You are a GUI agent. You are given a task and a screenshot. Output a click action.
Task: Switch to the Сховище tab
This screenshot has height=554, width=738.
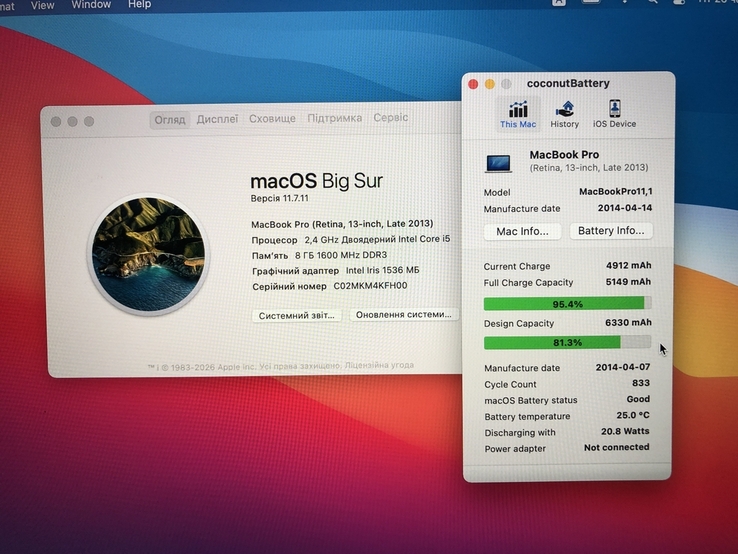point(272,119)
